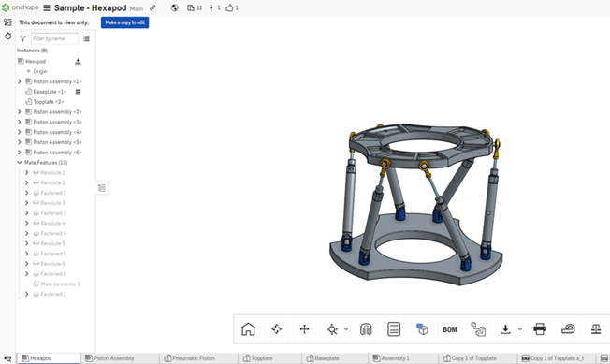Click the Onshape logo
The width and height of the screenshot is (610, 364).
pyautogui.click(x=21, y=7)
